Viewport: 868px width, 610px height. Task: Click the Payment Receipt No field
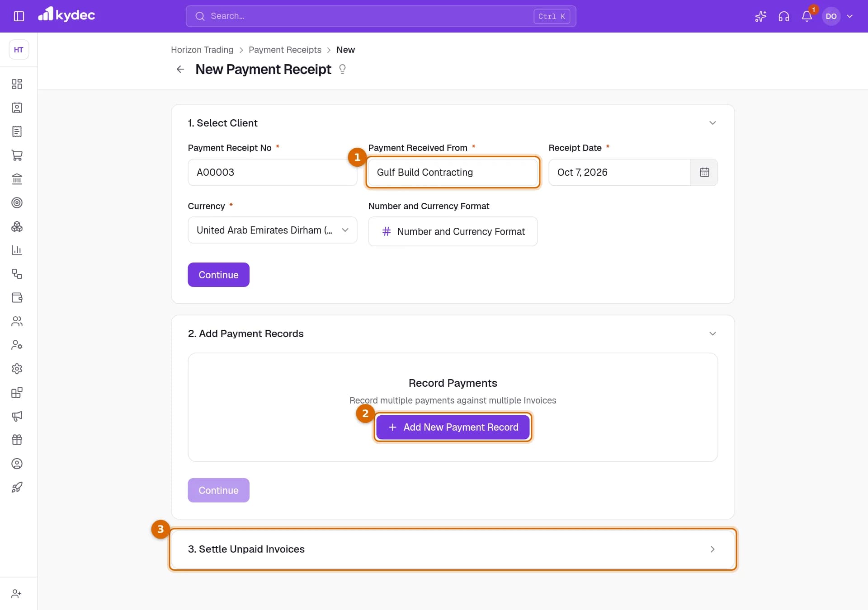click(x=273, y=172)
